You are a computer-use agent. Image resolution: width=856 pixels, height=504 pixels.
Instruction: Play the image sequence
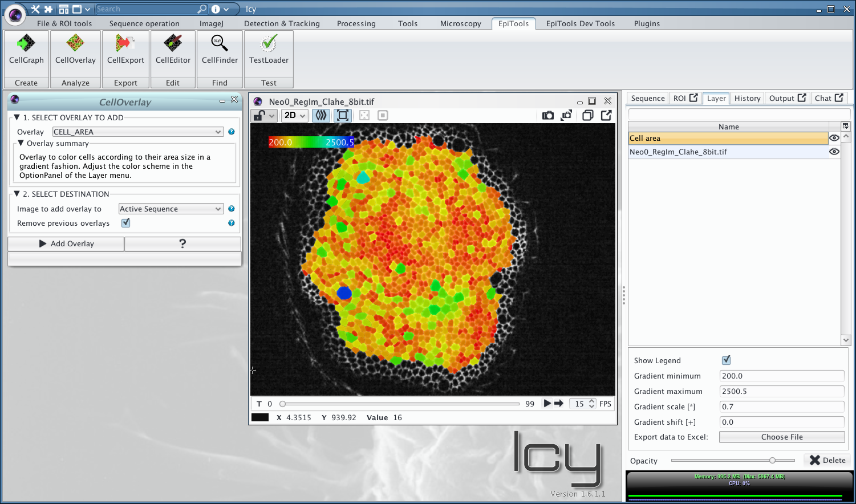click(547, 403)
